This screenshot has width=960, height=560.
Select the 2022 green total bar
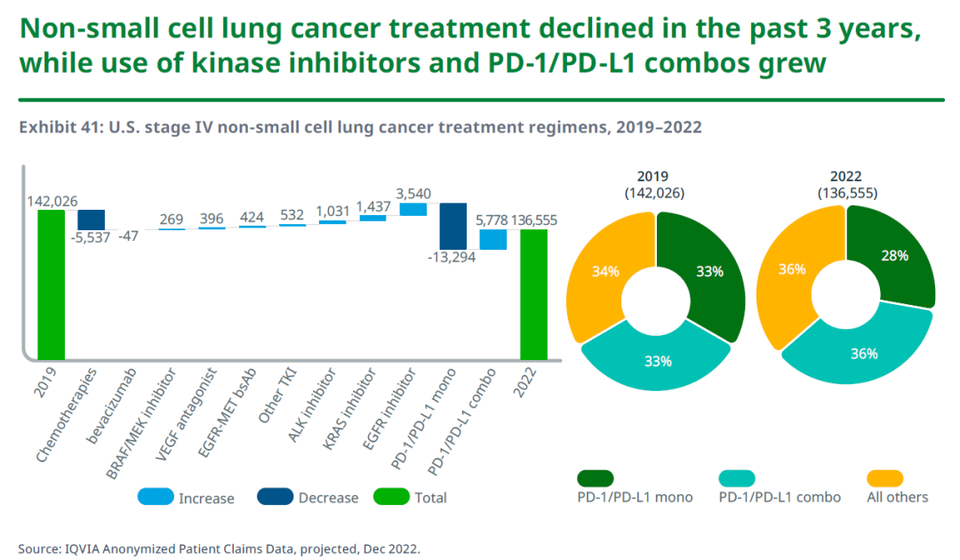(x=534, y=295)
